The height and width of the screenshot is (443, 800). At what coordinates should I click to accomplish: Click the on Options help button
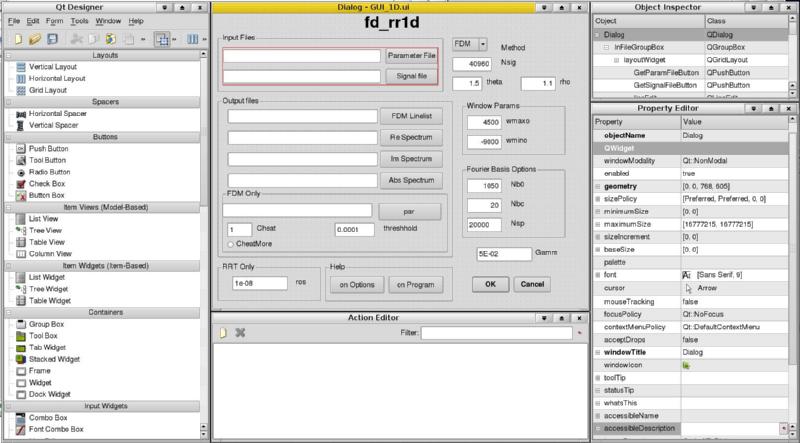coord(357,285)
